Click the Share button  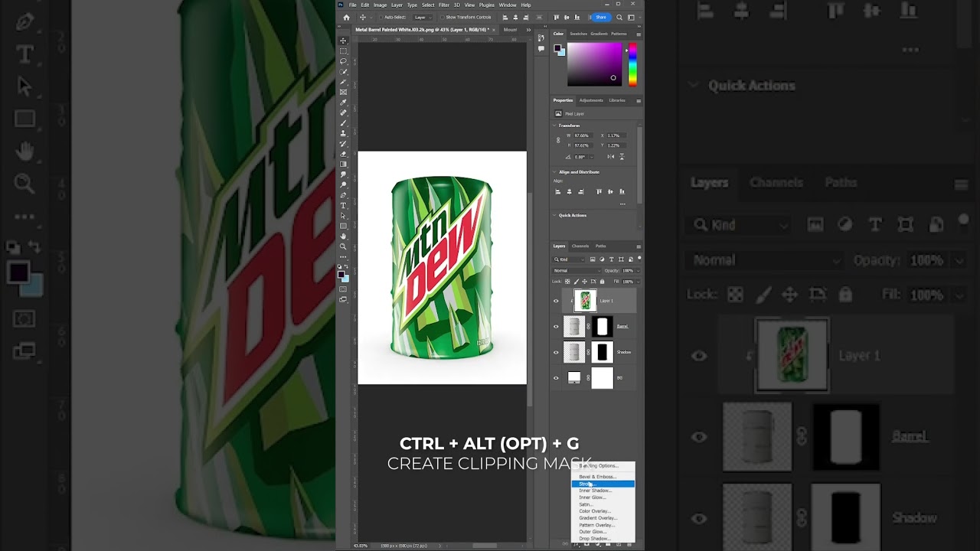point(601,17)
